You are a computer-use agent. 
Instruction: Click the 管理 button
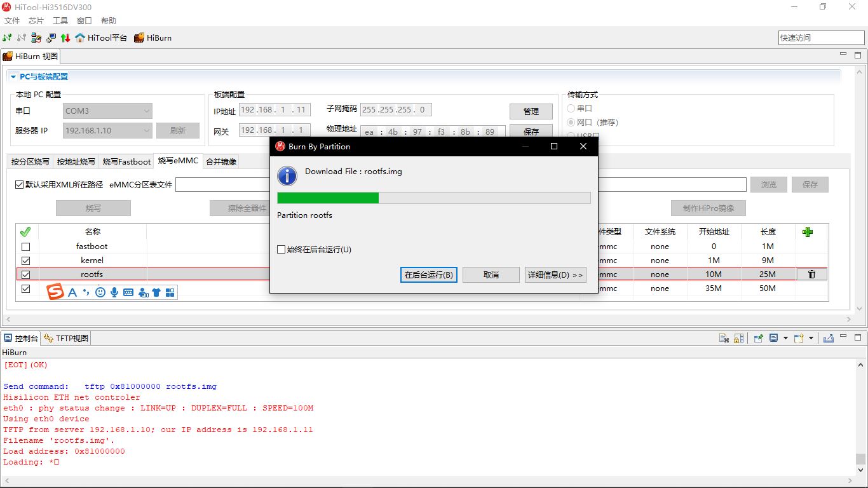pos(531,111)
